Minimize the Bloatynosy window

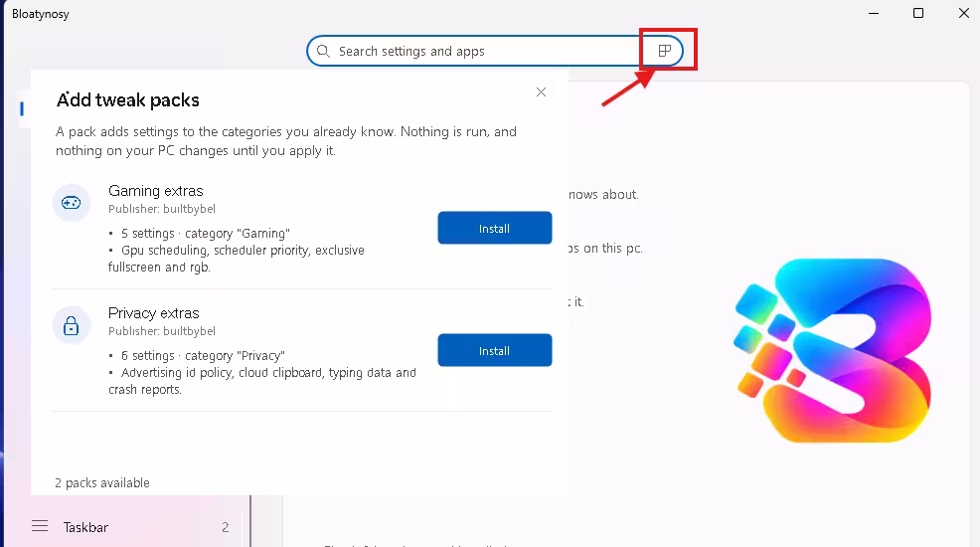(x=874, y=13)
